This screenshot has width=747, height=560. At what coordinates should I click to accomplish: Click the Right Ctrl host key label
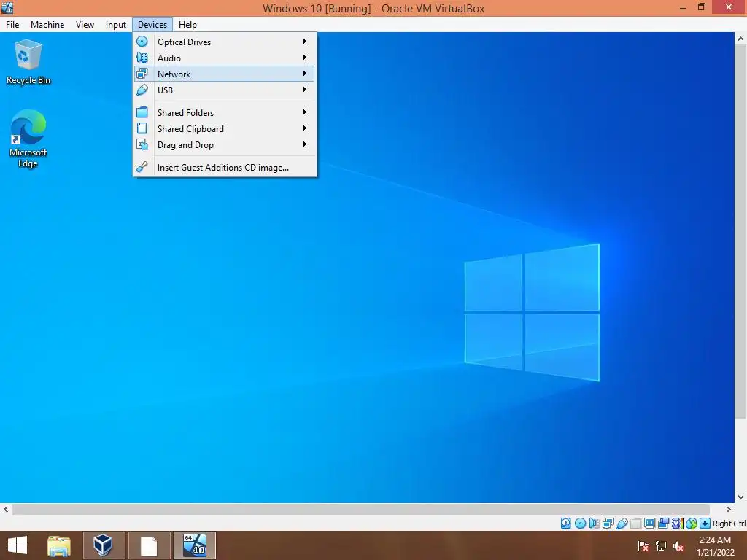coord(729,524)
